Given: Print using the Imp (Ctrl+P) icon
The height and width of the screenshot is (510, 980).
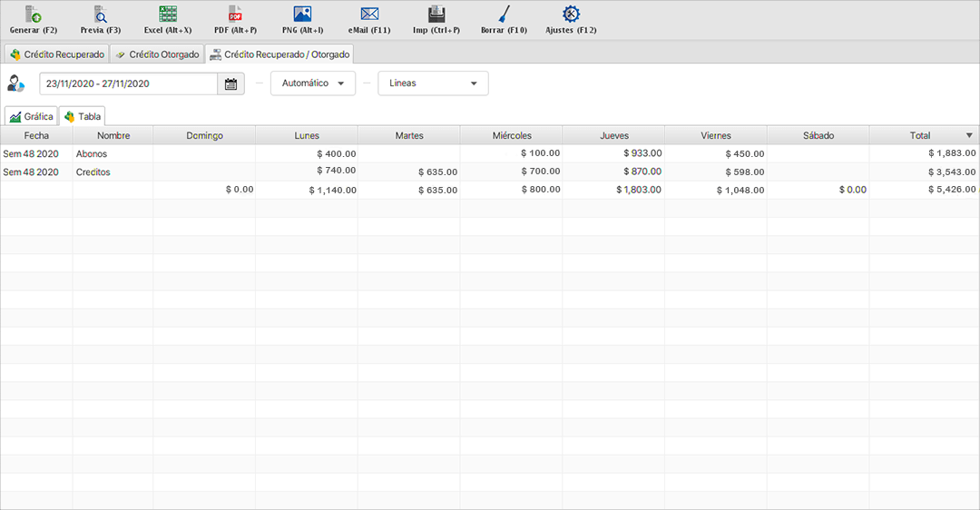Looking at the screenshot, I should point(436,15).
